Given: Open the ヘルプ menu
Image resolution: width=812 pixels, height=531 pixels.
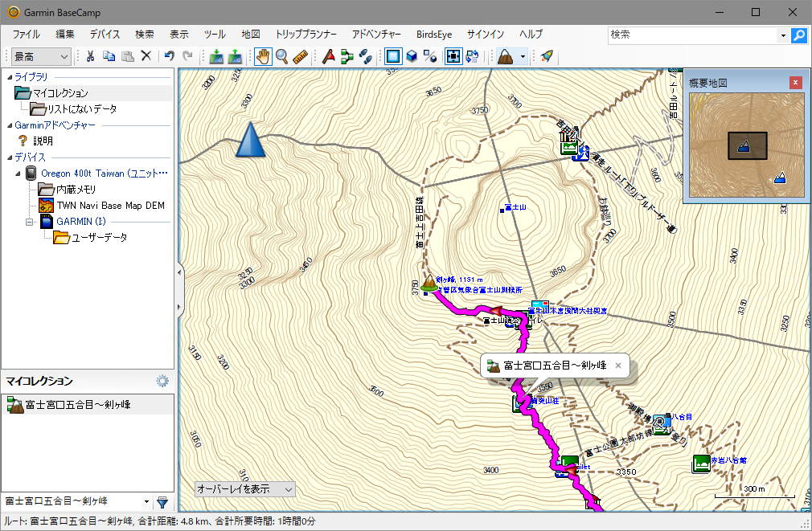Looking at the screenshot, I should [x=531, y=35].
